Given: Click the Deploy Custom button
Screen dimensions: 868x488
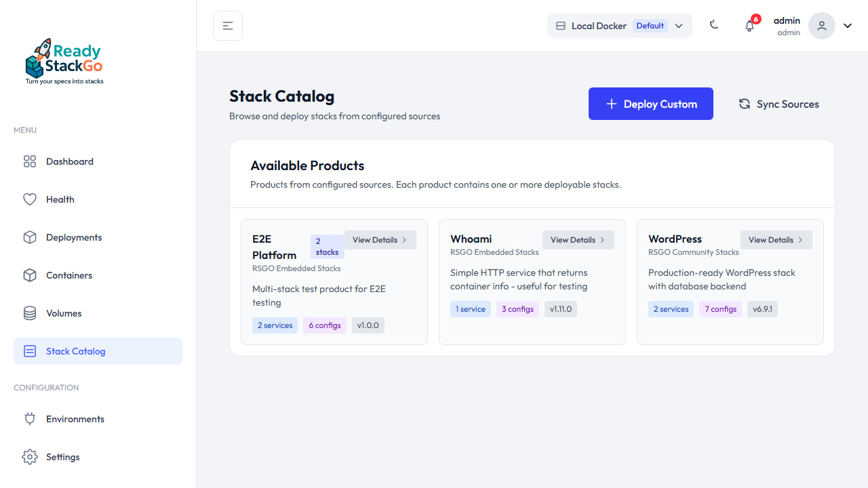Looking at the screenshot, I should coord(650,103).
